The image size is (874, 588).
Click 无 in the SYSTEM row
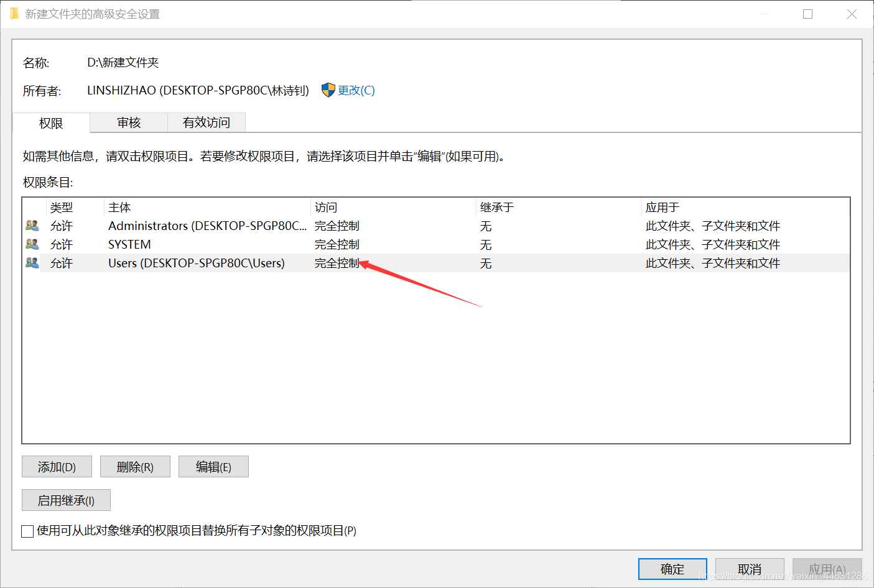486,245
